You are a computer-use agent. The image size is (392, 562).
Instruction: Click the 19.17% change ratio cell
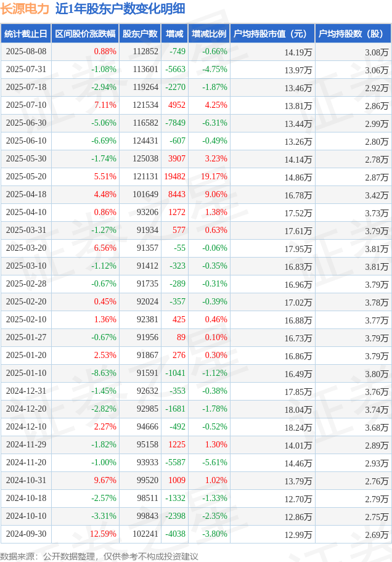209,177
